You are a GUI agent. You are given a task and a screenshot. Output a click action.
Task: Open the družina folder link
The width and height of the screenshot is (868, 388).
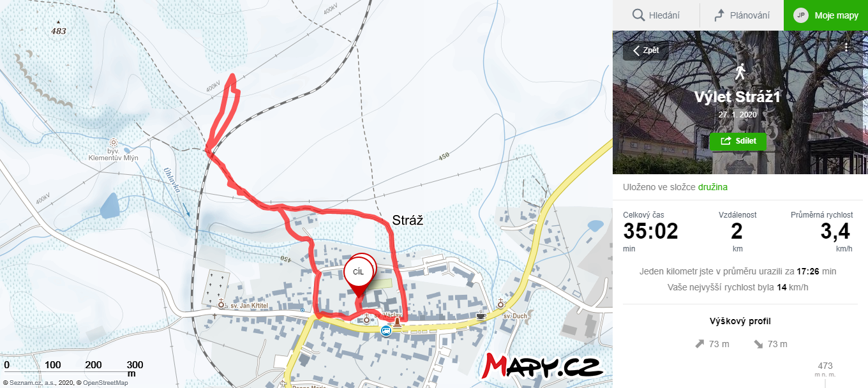(x=713, y=187)
